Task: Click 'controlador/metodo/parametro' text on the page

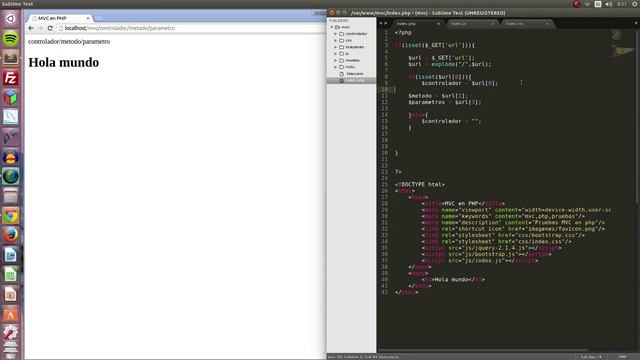Action: coord(69,42)
